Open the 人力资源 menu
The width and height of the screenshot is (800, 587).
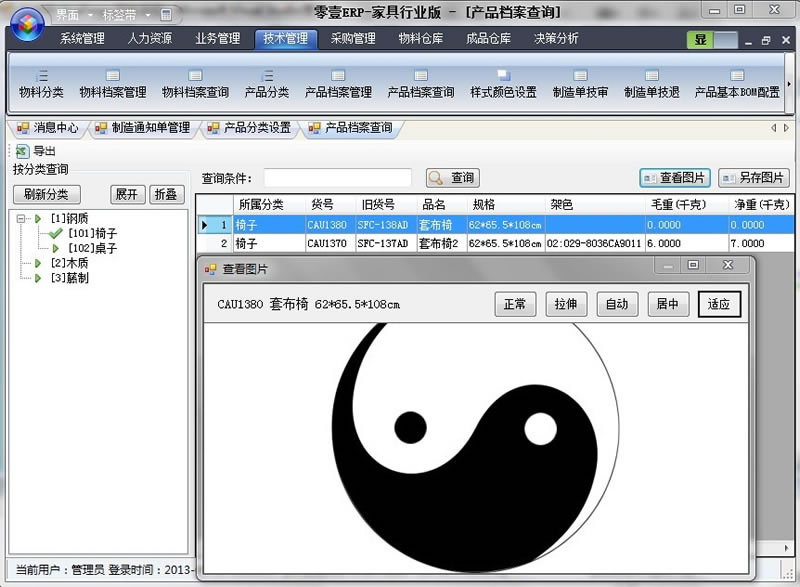coord(150,38)
